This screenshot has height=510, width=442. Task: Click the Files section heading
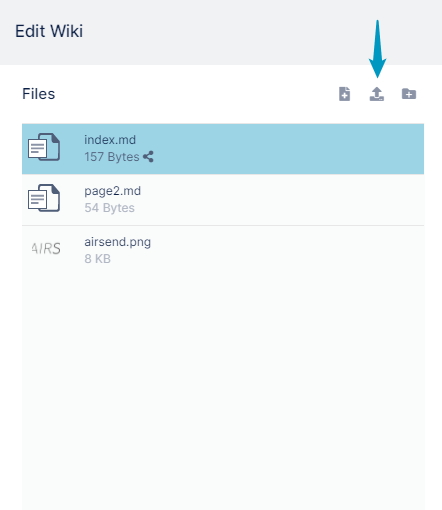[39, 94]
